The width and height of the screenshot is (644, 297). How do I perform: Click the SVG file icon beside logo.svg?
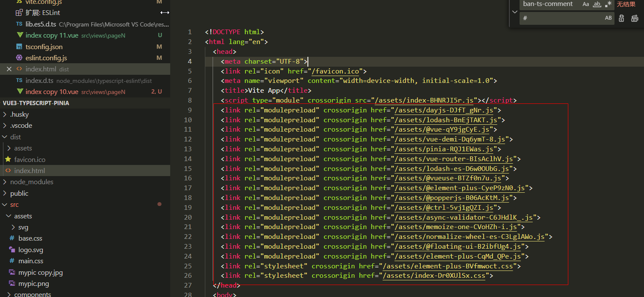click(12, 250)
